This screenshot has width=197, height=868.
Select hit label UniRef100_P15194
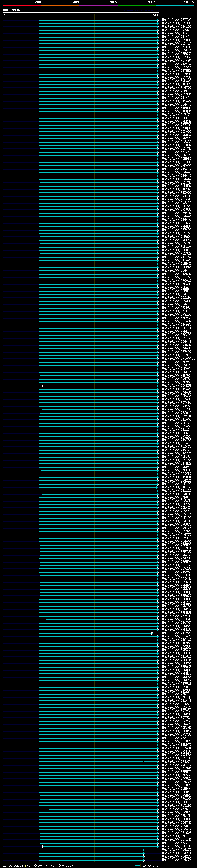point(177,416)
